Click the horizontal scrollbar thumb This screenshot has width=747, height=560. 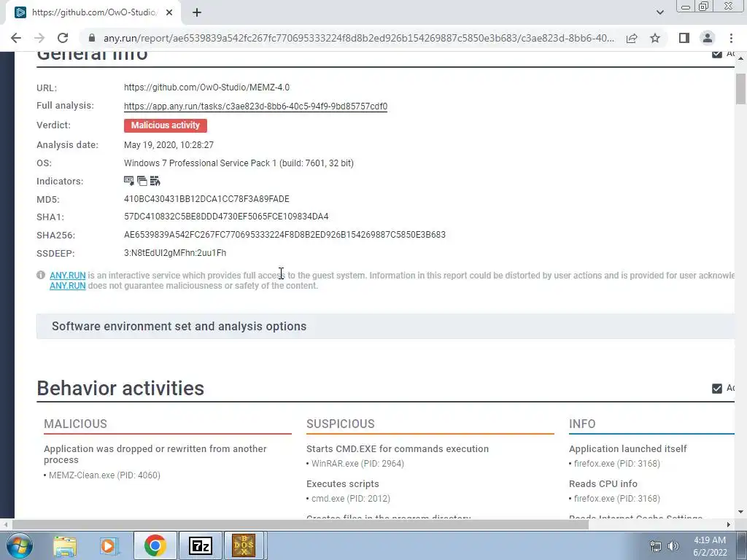coord(300,524)
